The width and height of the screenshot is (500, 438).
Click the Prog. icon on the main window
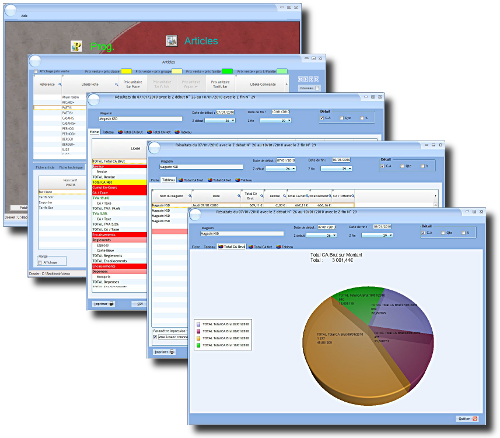point(77,46)
